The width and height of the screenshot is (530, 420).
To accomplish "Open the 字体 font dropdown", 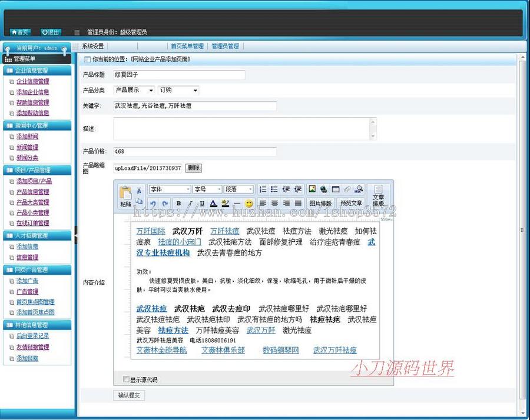I will [170, 189].
